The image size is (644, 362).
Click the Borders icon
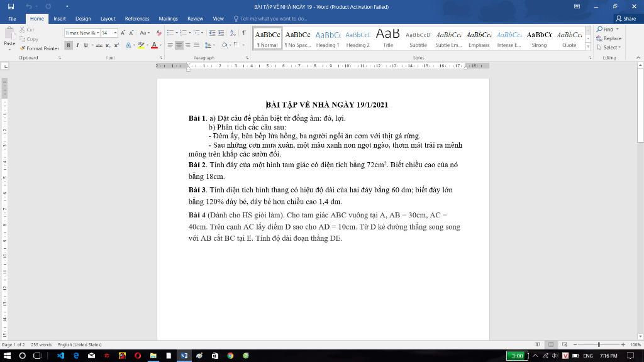tap(236, 45)
